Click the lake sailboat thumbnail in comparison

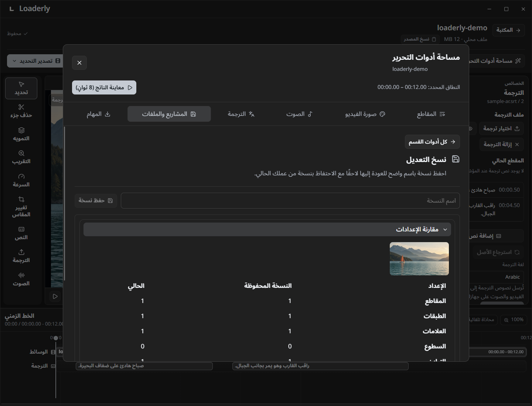pos(419,259)
